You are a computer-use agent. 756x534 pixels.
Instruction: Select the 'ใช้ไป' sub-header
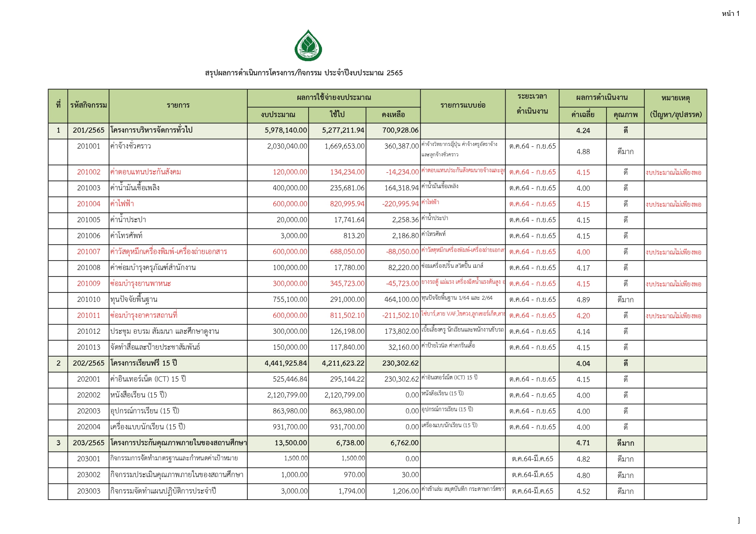pos(337,115)
